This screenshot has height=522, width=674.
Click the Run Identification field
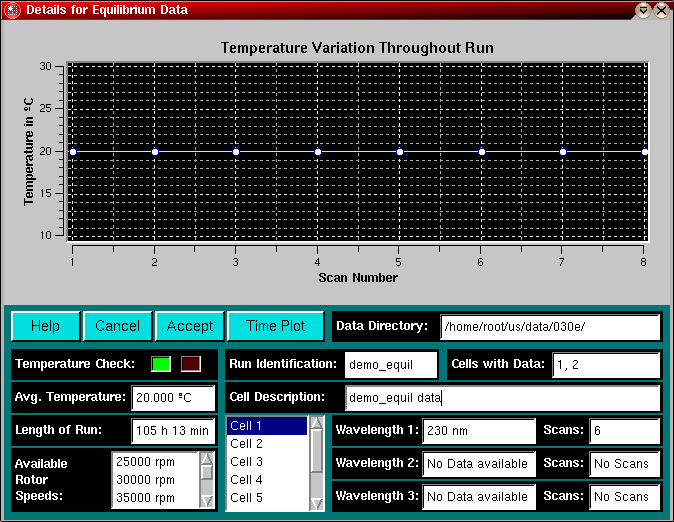[x=391, y=364]
